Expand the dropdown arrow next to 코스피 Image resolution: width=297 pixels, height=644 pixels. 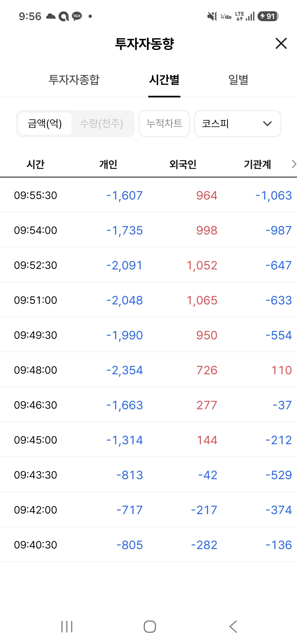[267, 124]
